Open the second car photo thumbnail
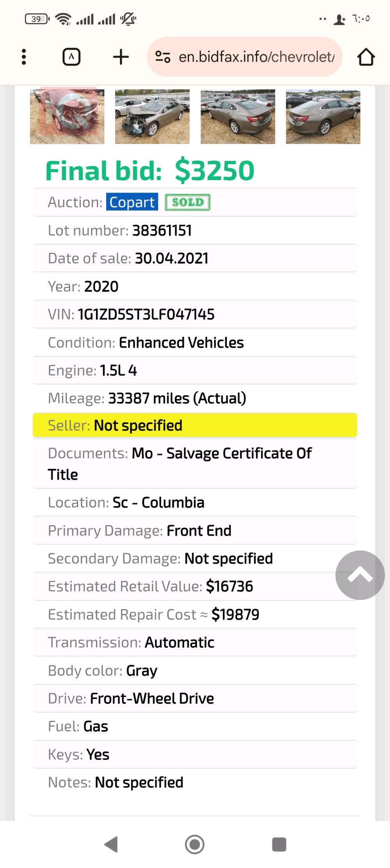 (152, 116)
